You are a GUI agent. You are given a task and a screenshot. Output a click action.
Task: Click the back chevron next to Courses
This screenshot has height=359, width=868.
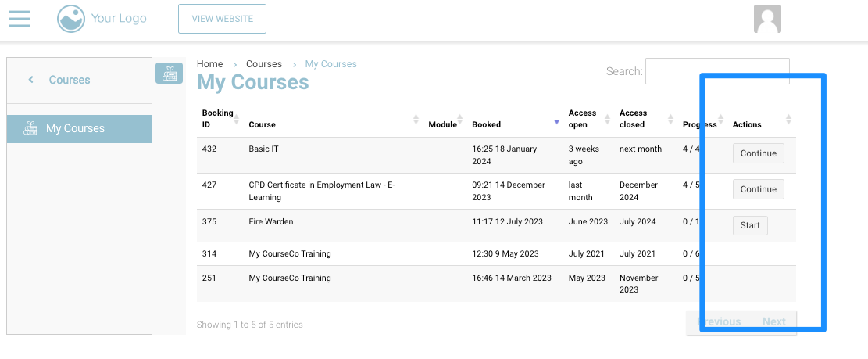coord(31,80)
